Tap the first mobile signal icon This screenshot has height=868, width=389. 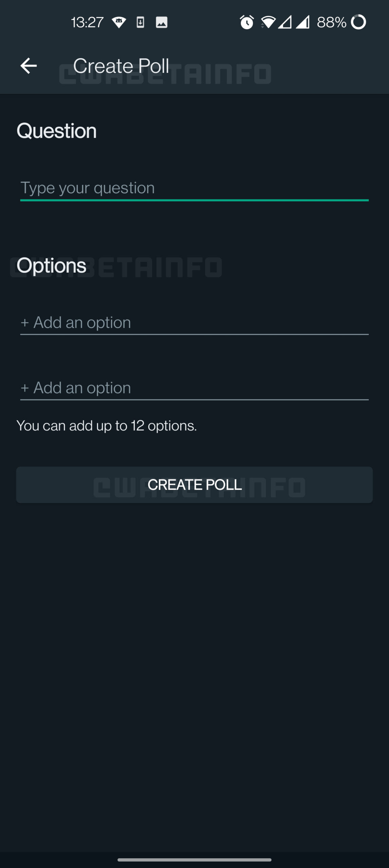pyautogui.click(x=285, y=22)
